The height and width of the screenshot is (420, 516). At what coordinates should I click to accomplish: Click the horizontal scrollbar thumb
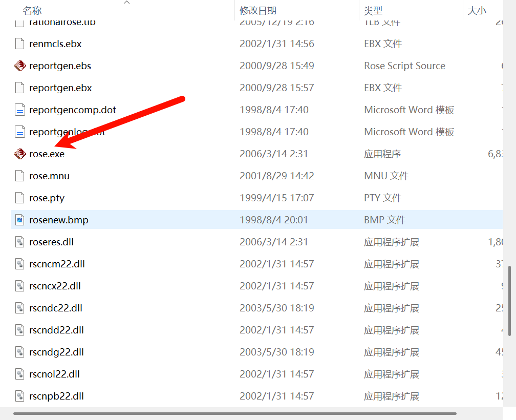pyautogui.click(x=234, y=413)
